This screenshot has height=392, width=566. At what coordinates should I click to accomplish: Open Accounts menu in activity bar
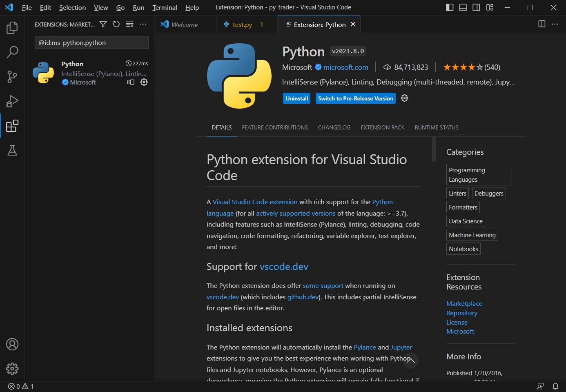(12, 344)
